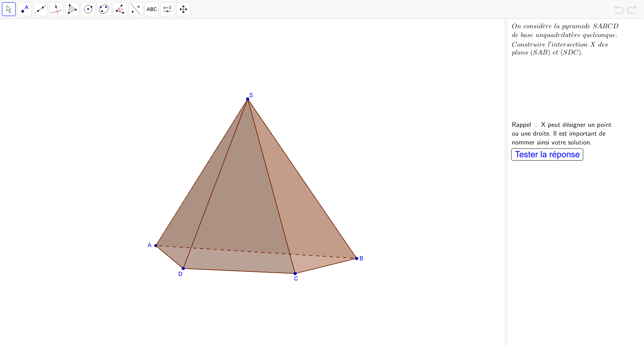The width and height of the screenshot is (644, 346).
Task: Select the Ellipse conic tool
Action: 104,9
